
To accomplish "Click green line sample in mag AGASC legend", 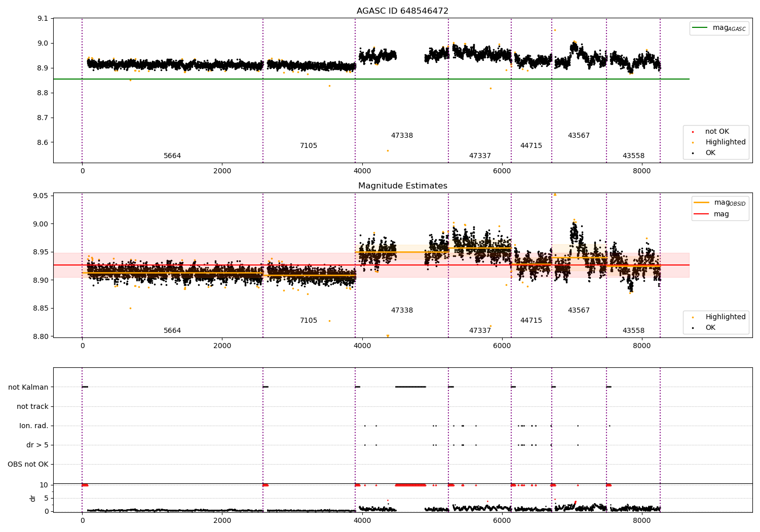I will coord(700,28).
